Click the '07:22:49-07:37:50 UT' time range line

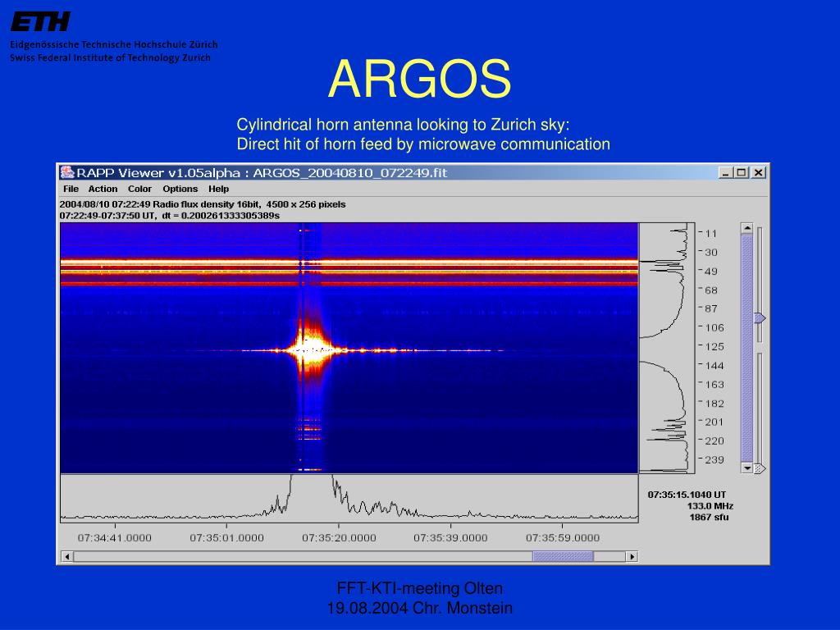(x=169, y=216)
